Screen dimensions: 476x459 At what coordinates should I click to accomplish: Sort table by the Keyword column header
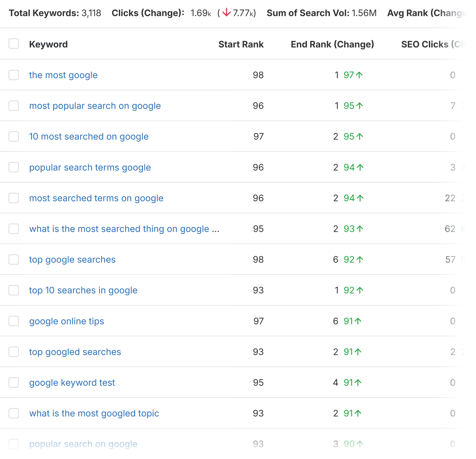tap(48, 44)
